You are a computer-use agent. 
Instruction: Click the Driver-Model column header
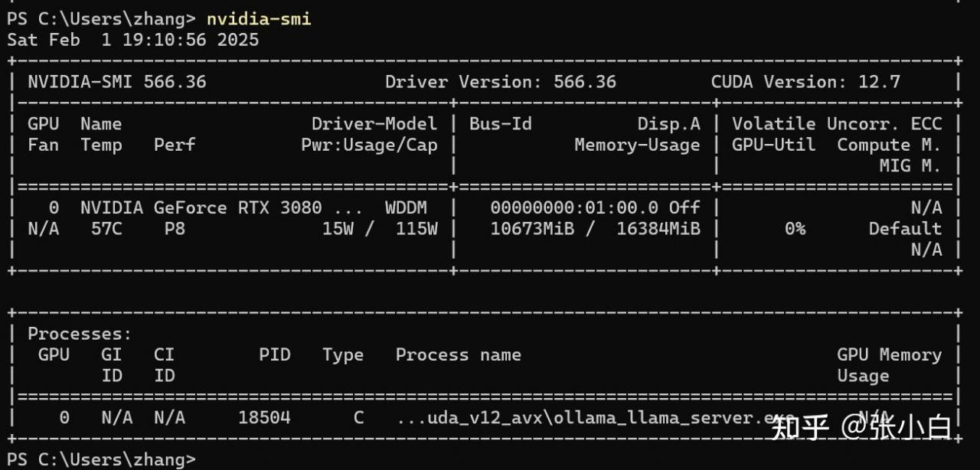(374, 124)
